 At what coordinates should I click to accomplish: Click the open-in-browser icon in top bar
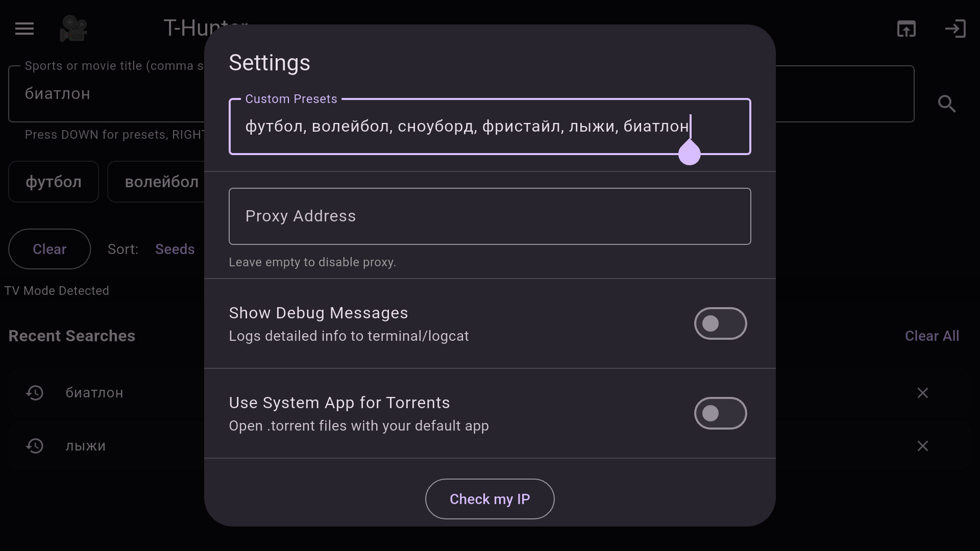pyautogui.click(x=906, y=29)
